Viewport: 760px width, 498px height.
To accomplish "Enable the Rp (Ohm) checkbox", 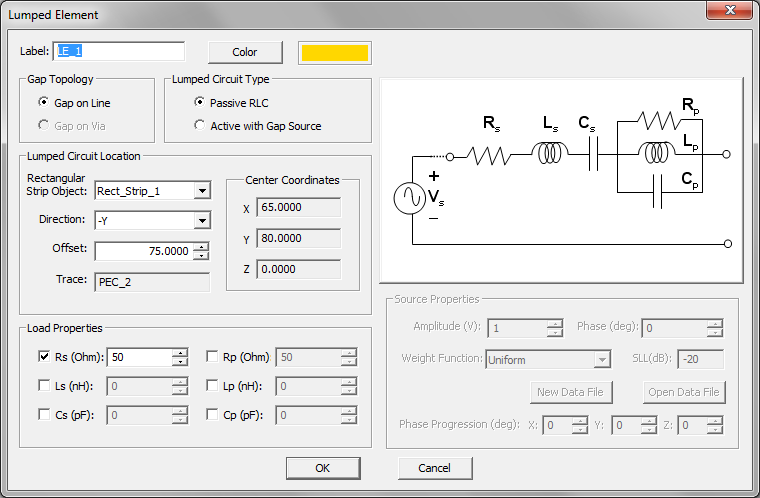I will click(212, 356).
